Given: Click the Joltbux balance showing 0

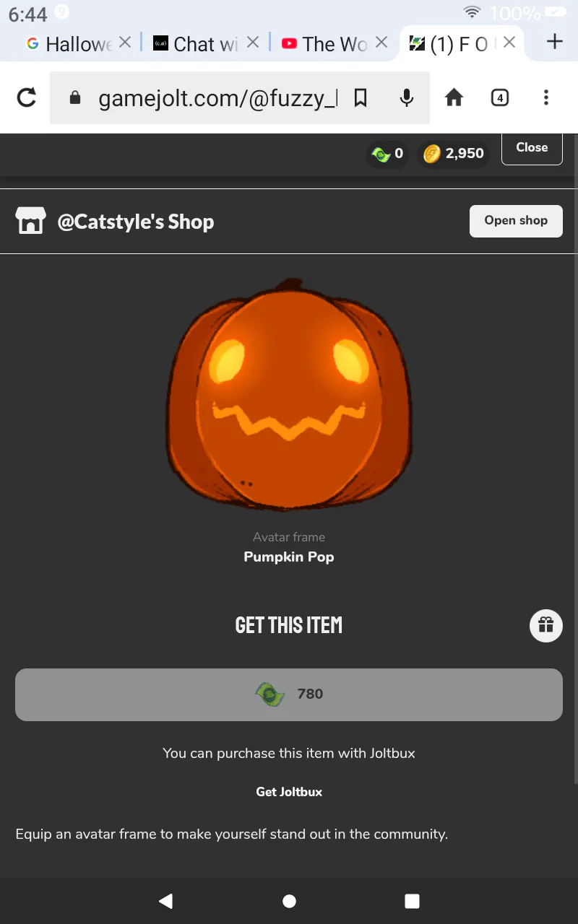Looking at the screenshot, I should point(388,153).
